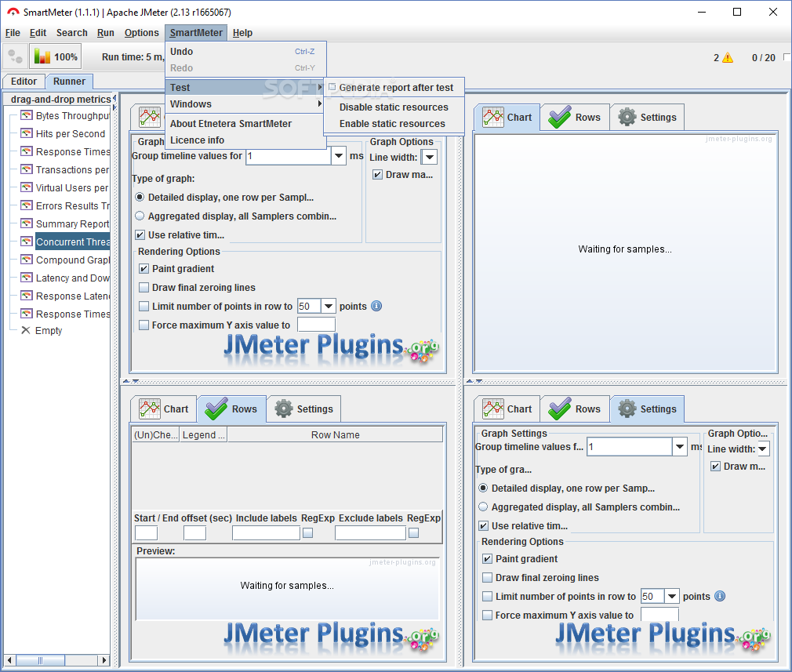Select Aggregated display radio in bottom-right panel
Screen dimensions: 792x672
point(483,507)
